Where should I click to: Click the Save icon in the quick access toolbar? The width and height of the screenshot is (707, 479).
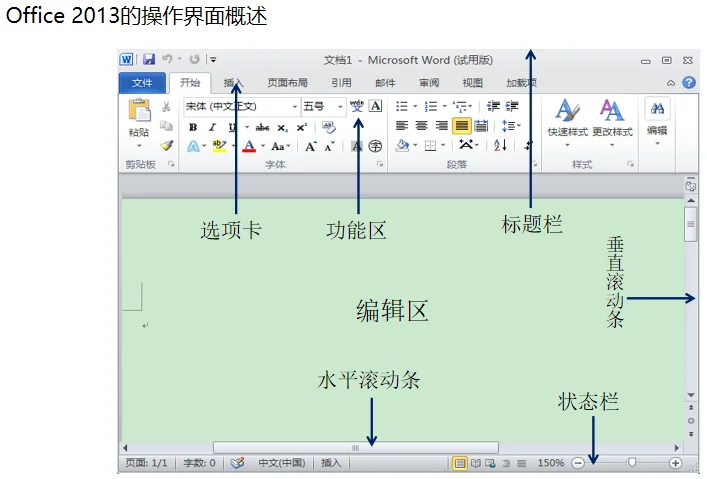149,60
